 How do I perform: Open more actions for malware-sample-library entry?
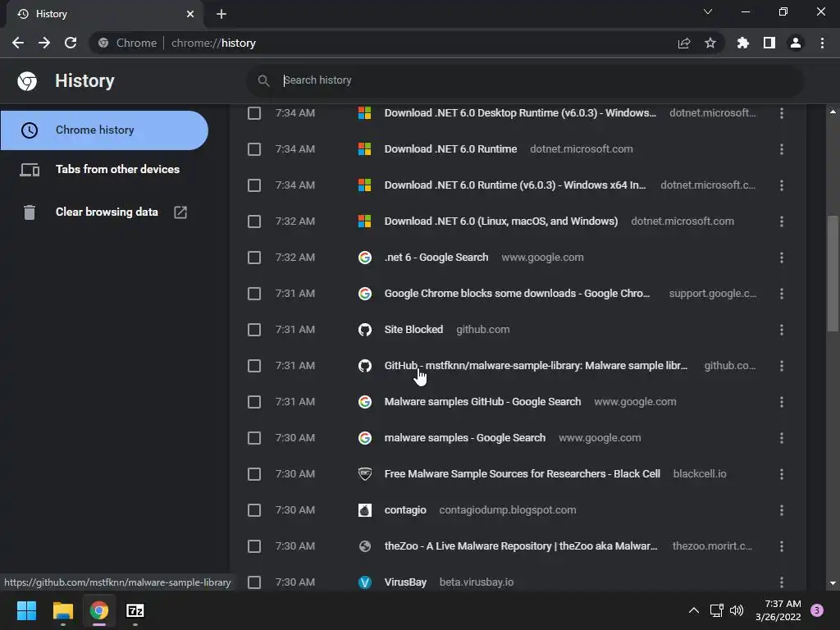click(x=782, y=366)
